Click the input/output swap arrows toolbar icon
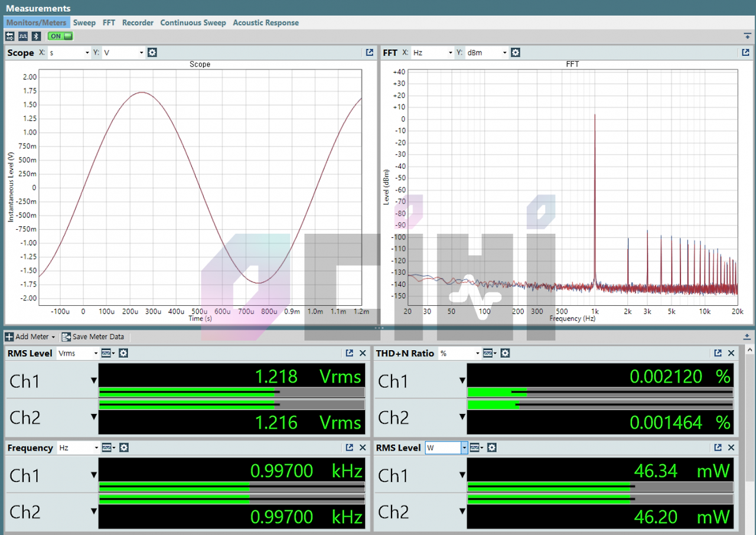 10,36
